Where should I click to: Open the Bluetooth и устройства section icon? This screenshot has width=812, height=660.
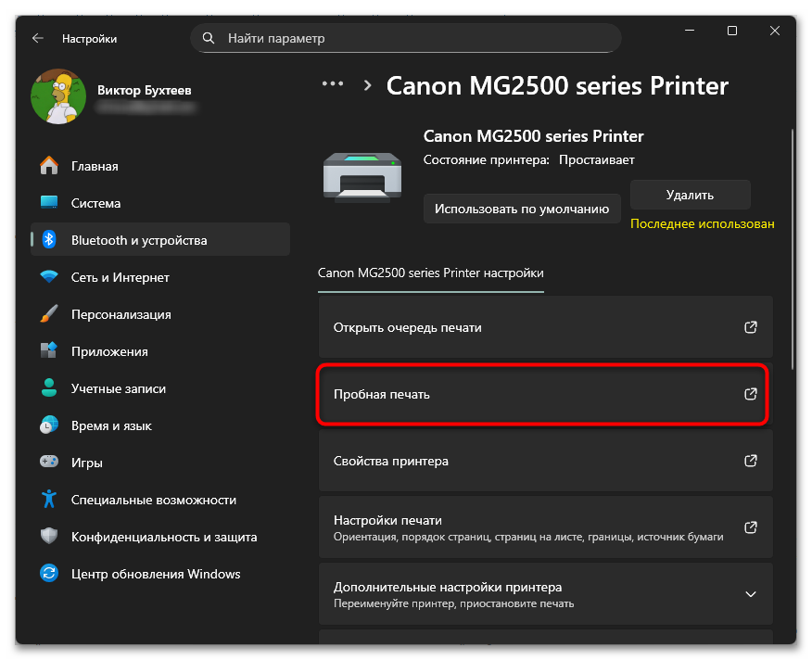click(49, 239)
